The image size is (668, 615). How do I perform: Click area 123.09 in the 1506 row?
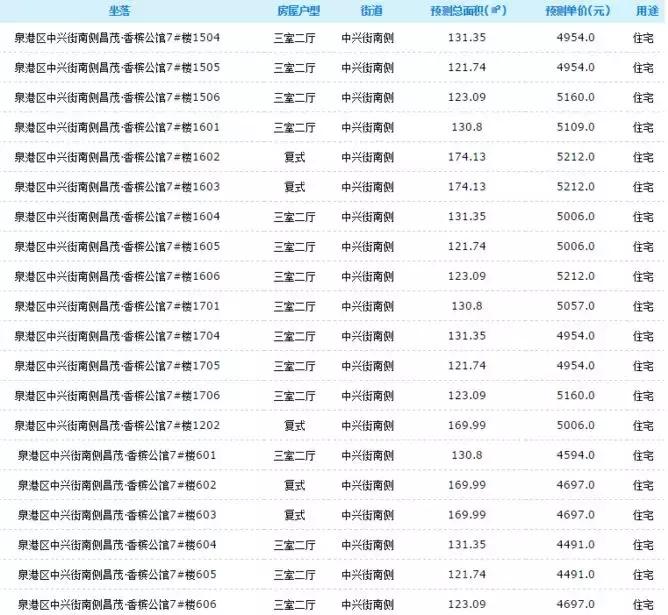(x=467, y=97)
